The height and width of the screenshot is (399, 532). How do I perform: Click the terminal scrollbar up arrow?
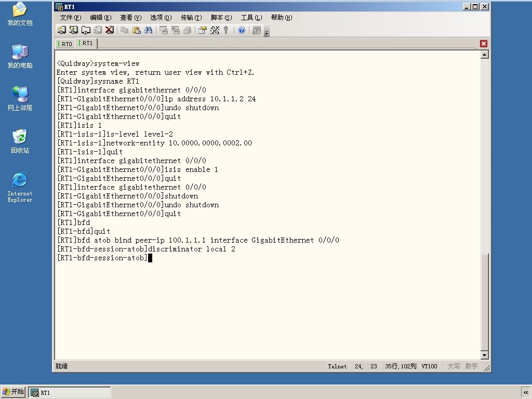coord(485,55)
